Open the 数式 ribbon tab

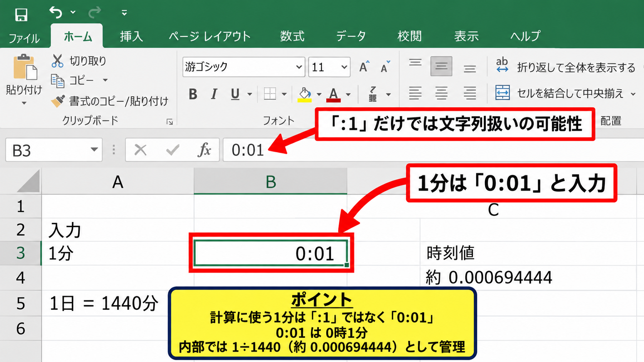click(292, 36)
